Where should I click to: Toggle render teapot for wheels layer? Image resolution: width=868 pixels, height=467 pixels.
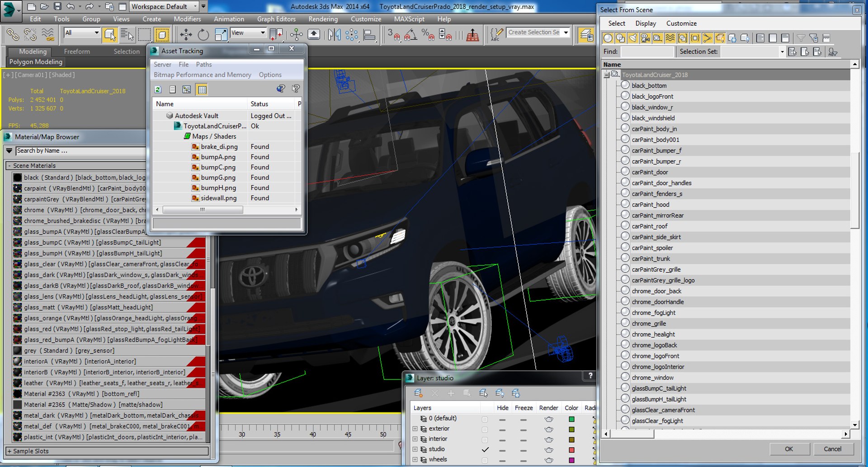tap(549, 460)
